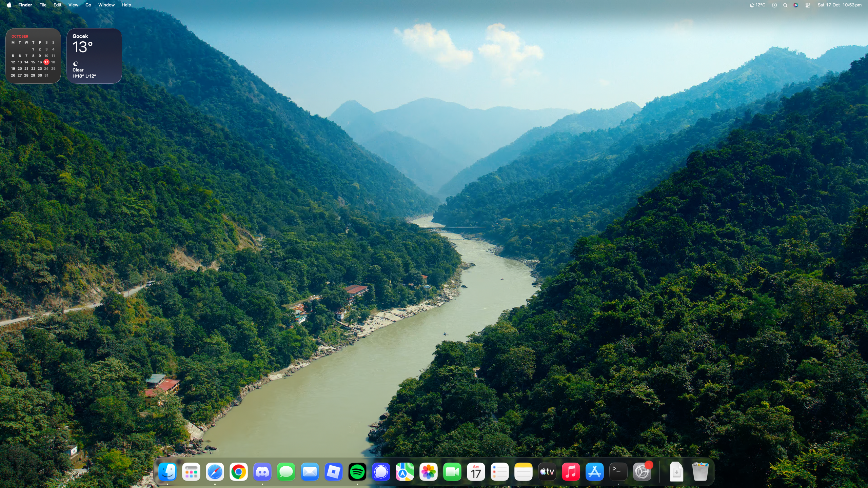Open the Downloads stack in the Dock

click(x=676, y=472)
